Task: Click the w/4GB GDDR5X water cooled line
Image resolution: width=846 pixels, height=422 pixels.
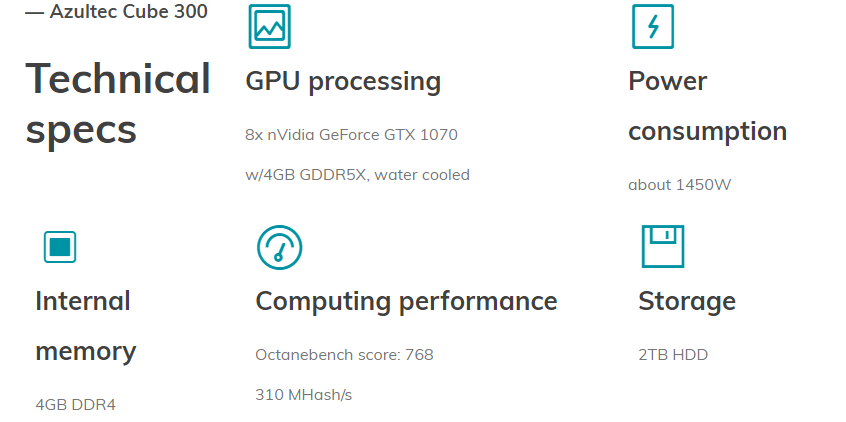Action: (357, 175)
